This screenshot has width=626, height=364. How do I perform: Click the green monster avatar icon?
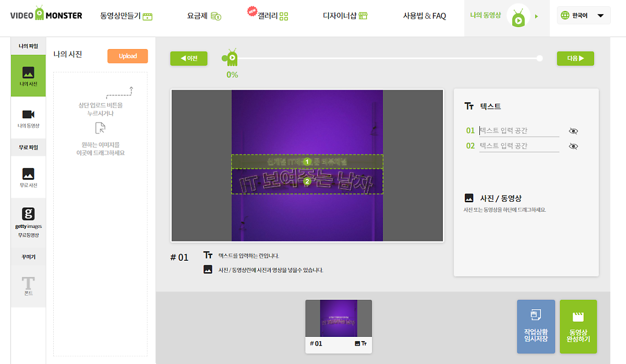[519, 17]
